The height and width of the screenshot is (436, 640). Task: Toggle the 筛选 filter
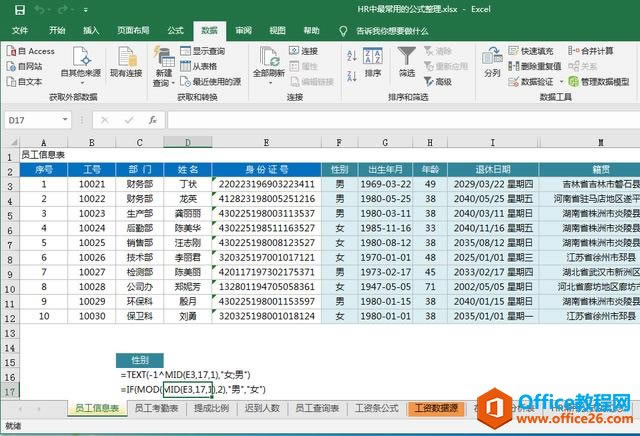[407, 62]
